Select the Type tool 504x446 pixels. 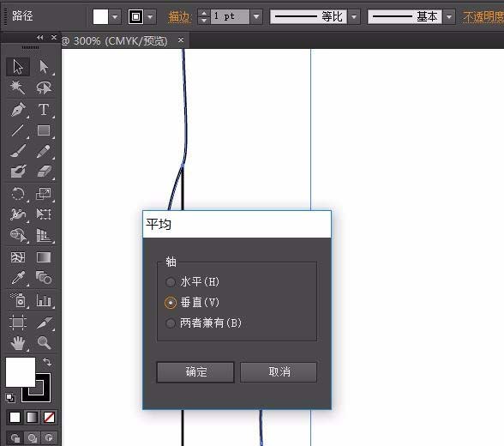click(44, 109)
